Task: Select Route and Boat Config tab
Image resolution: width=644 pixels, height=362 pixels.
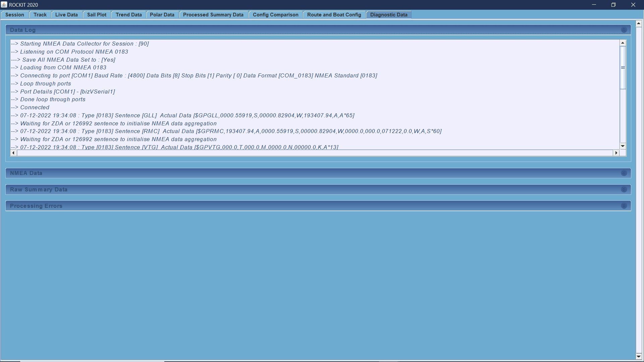Action: [x=334, y=15]
